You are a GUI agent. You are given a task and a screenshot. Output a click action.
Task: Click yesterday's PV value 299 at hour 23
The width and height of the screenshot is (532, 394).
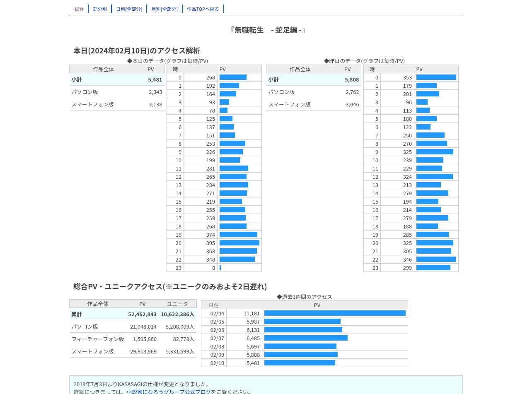click(407, 268)
